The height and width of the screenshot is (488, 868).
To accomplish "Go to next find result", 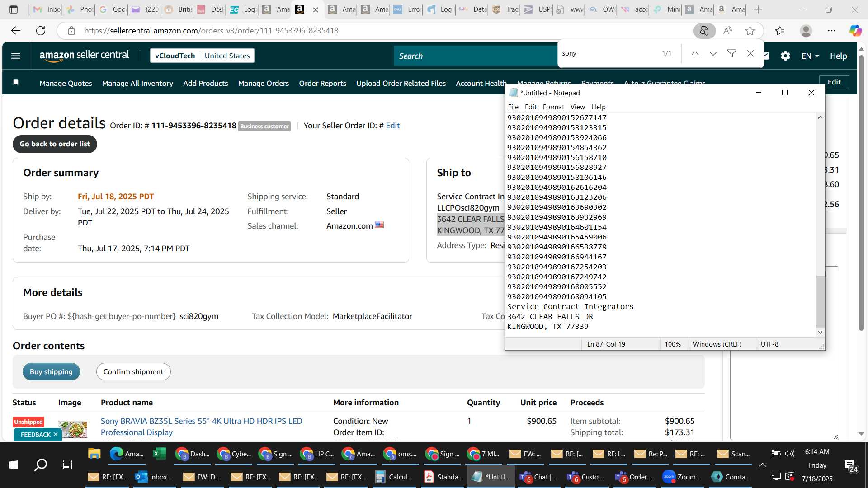I will pyautogui.click(x=713, y=53).
